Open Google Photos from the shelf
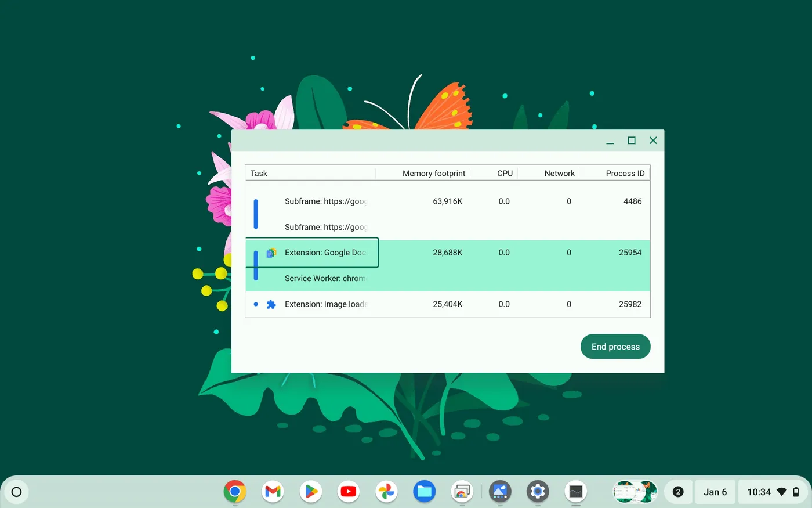The height and width of the screenshot is (508, 812). coord(386,492)
